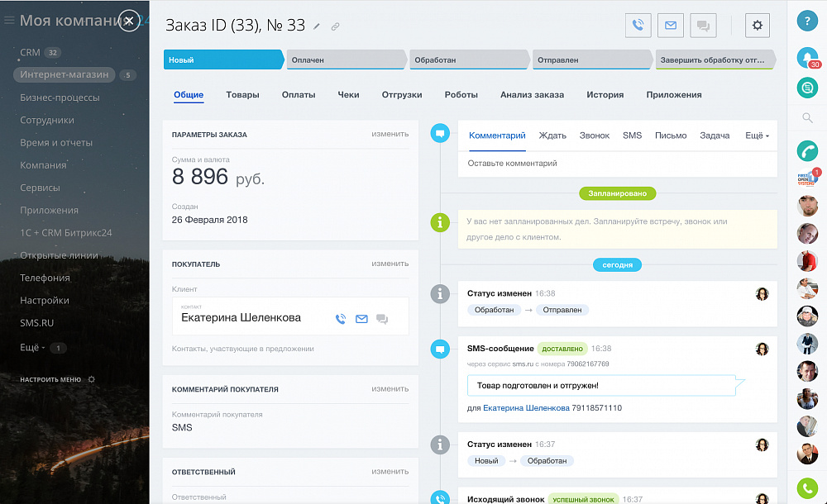Set order stage to Оплачен
The image size is (827, 504).
(x=347, y=59)
